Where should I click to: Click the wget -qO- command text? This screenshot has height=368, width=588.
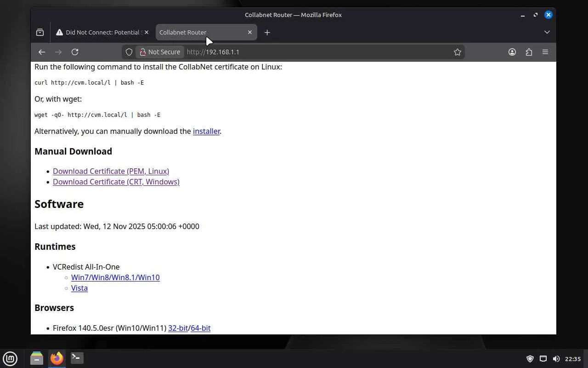click(x=97, y=115)
